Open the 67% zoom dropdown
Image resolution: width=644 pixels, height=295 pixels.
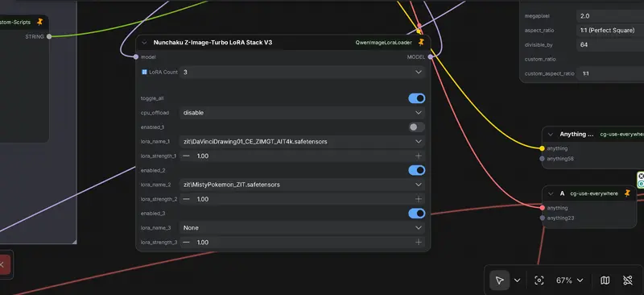(570, 280)
